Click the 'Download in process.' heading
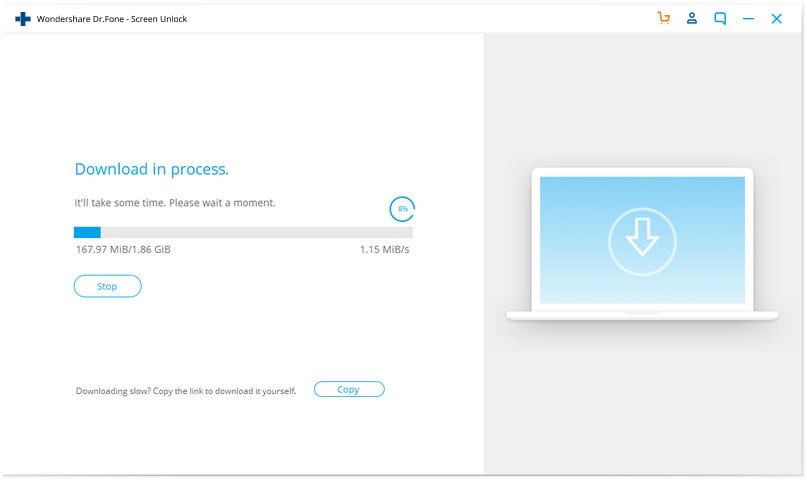The width and height of the screenshot is (807, 480). [152, 169]
